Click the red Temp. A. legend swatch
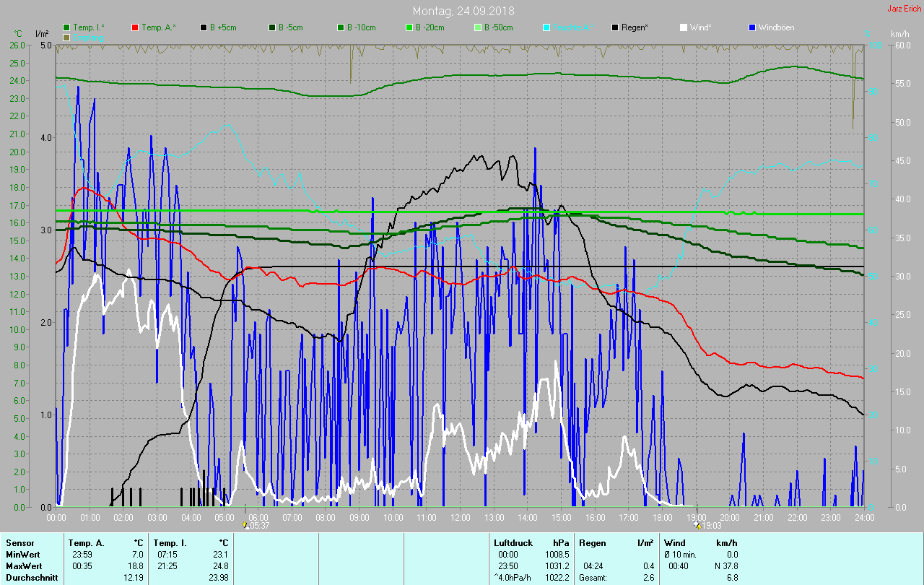Screen dimensions: 924x585 click(x=135, y=27)
